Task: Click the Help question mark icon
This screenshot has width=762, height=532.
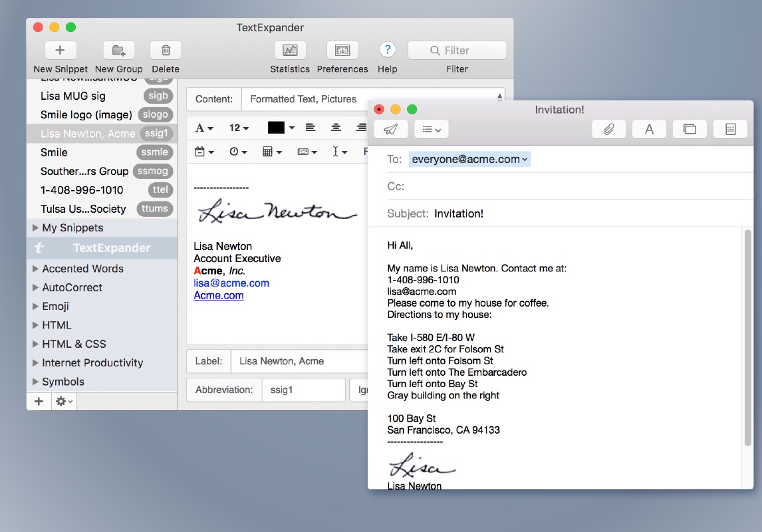Action: [x=387, y=50]
